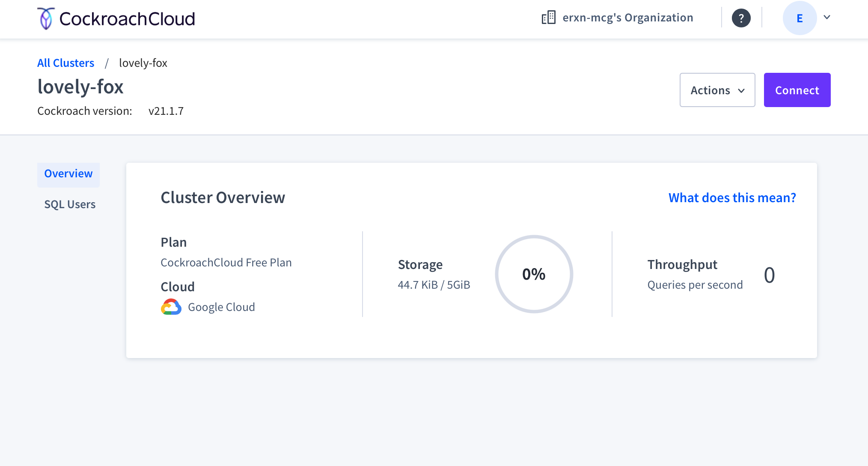
Task: Open the Actions dropdown
Action: [x=710, y=90]
